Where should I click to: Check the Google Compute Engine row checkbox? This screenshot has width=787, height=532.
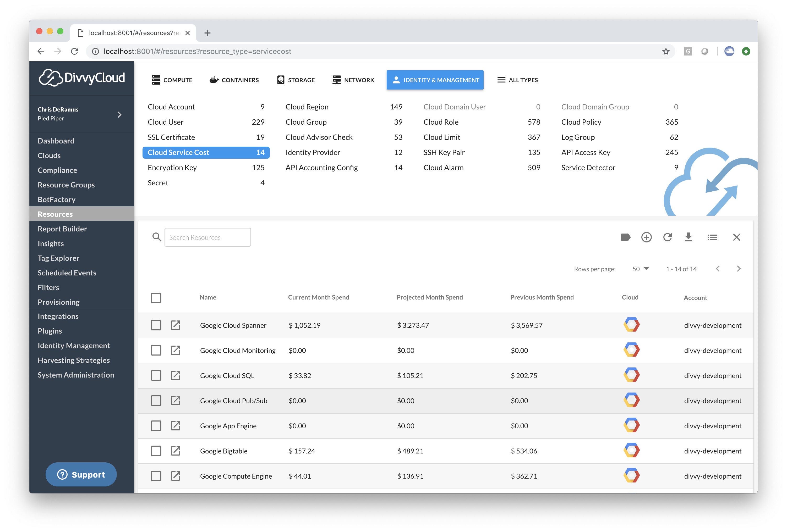(156, 476)
